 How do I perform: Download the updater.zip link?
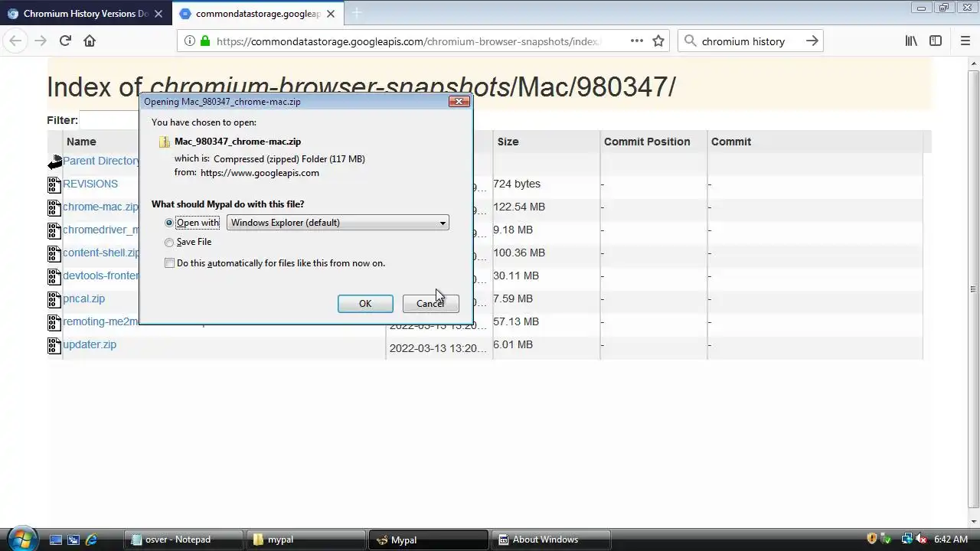click(x=90, y=344)
